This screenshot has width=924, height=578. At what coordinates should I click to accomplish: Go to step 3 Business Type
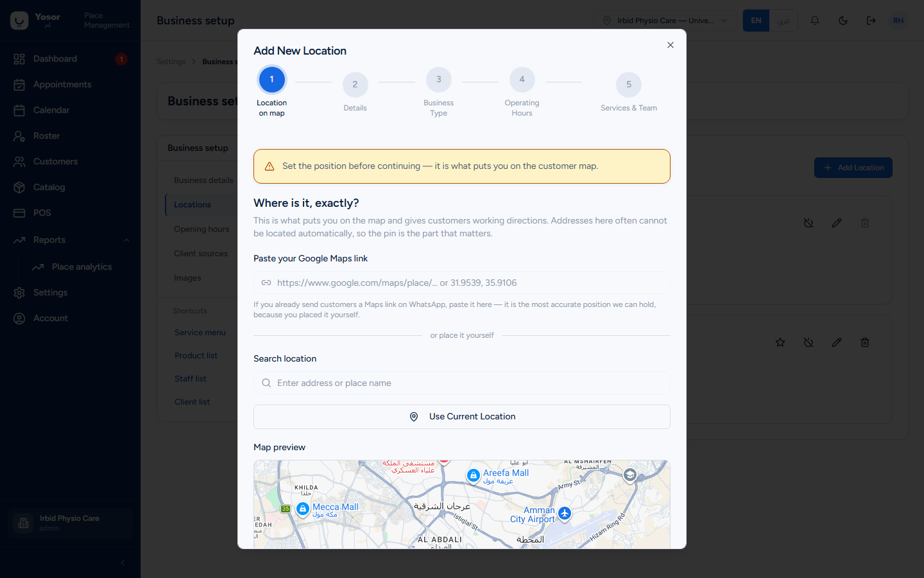[439, 80]
